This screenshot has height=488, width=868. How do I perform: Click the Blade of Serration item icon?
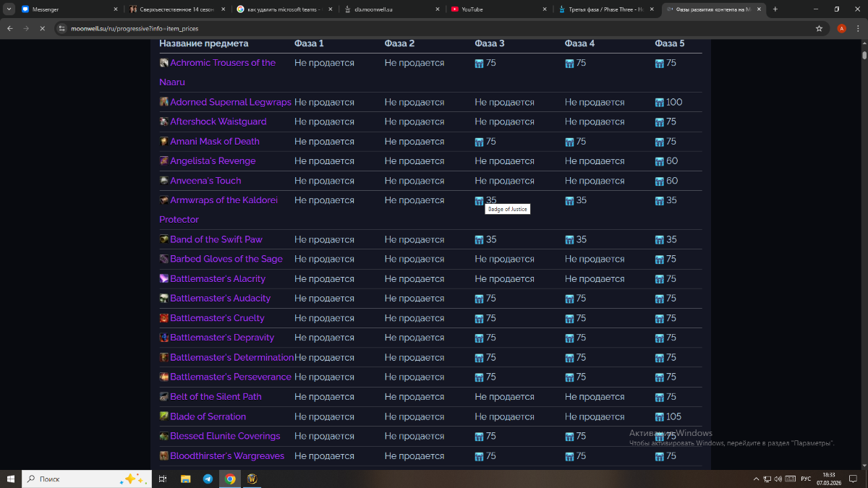(164, 416)
